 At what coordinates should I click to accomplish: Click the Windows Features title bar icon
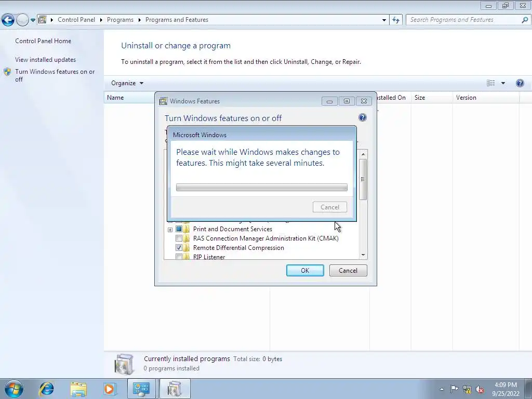tap(164, 101)
